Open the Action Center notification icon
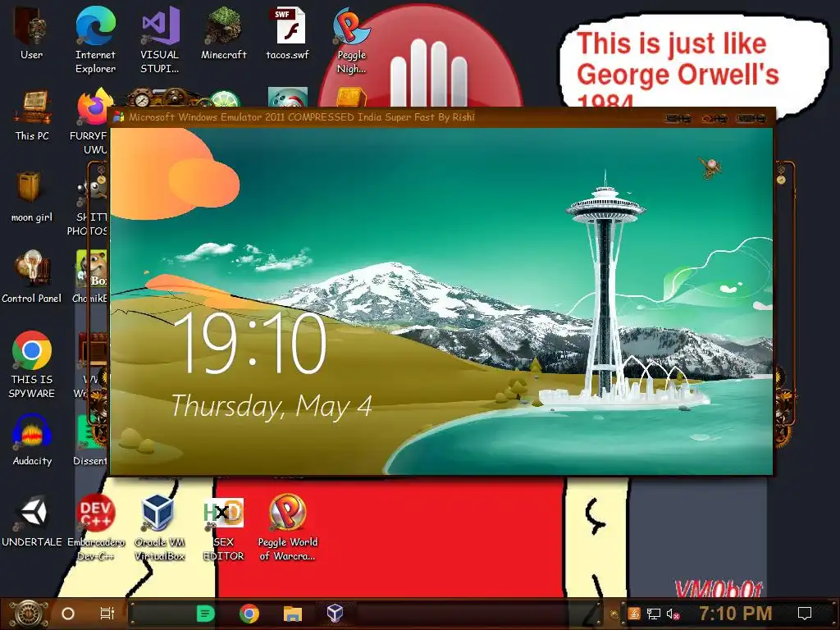Image resolution: width=840 pixels, height=630 pixels. [x=804, y=614]
